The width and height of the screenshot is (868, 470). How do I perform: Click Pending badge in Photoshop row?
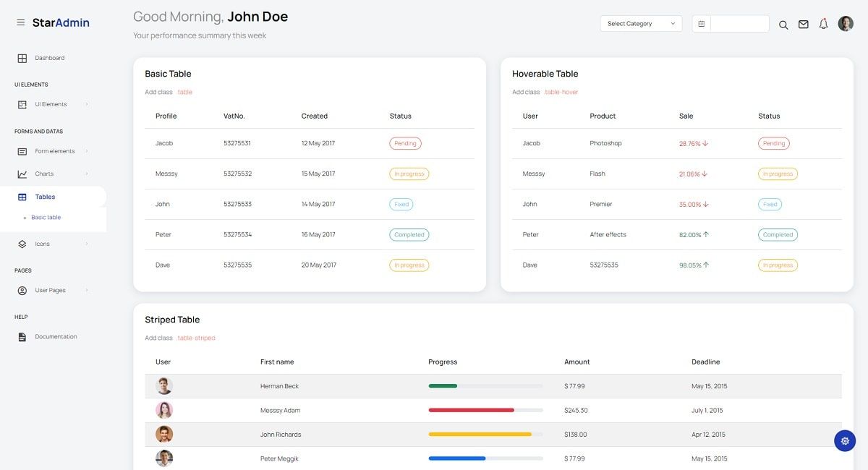(x=774, y=143)
